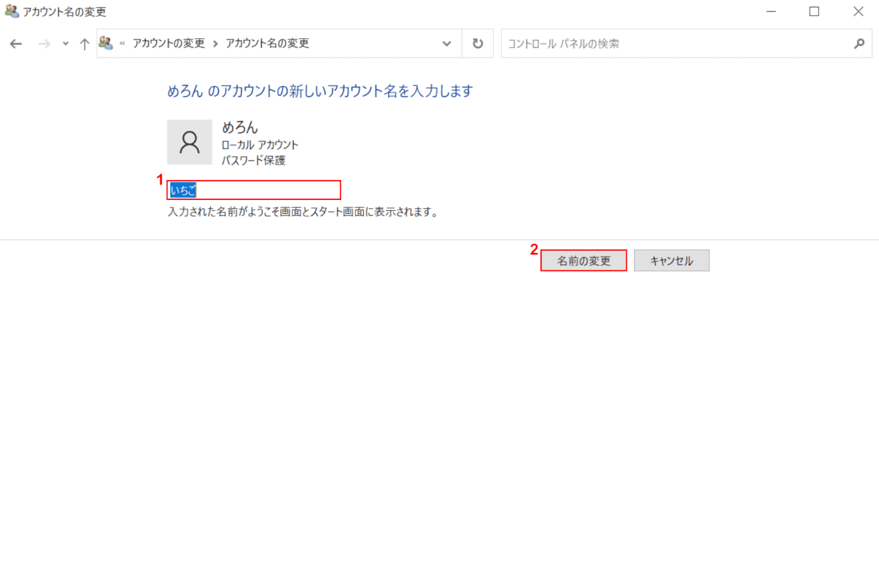
Task: Click the heading めろん のアカウントの新しいアカウント名を入力します
Action: point(320,91)
